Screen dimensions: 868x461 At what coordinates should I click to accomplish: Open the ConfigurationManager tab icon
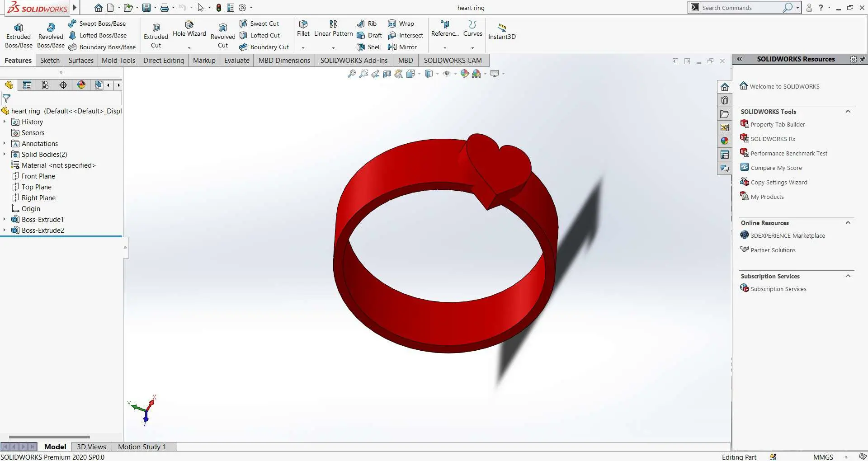(45, 85)
